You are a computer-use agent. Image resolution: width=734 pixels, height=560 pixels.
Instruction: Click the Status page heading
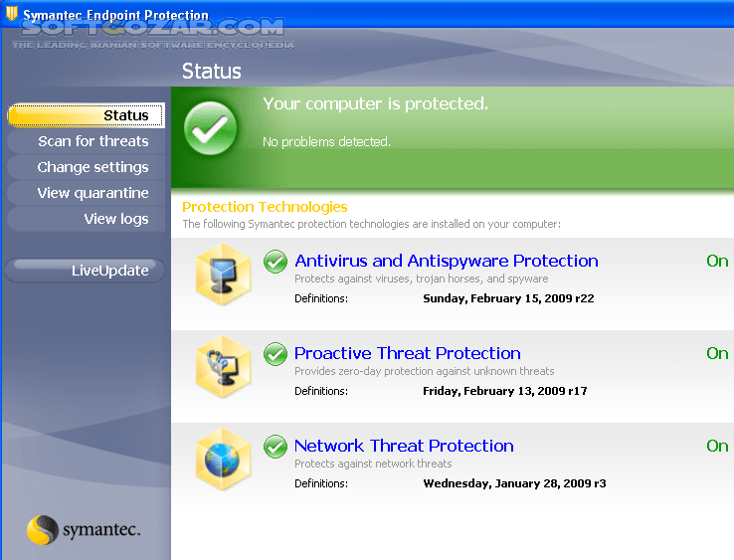[x=212, y=72]
